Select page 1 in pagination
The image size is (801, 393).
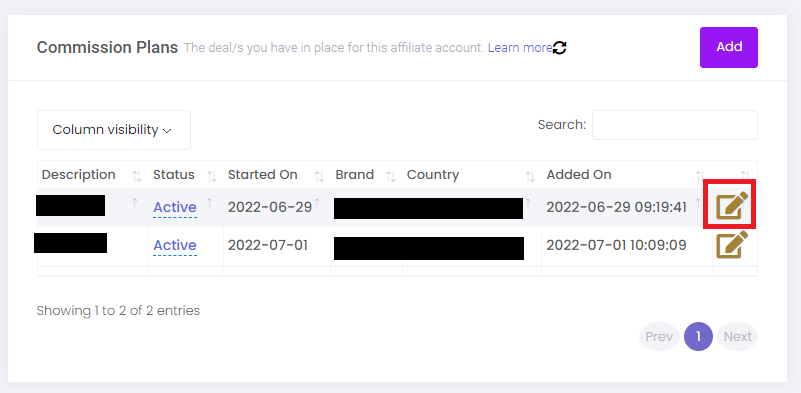point(698,337)
